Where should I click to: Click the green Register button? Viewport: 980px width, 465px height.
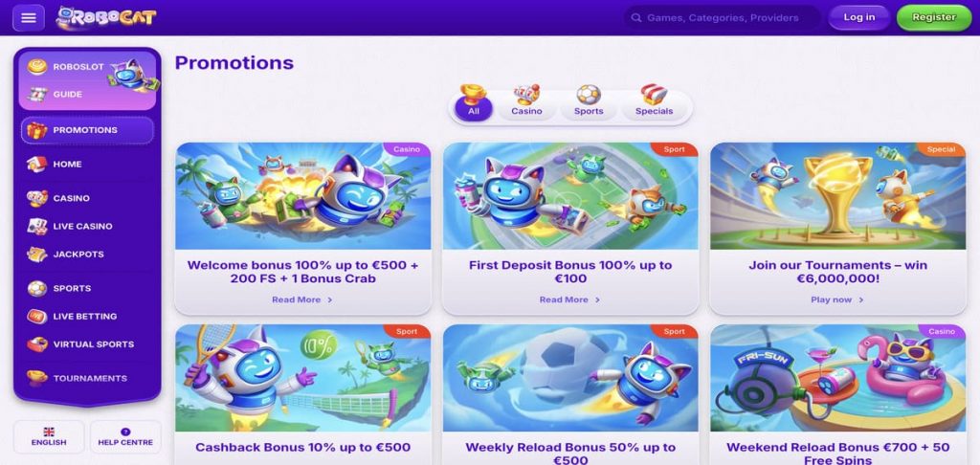[x=934, y=17]
